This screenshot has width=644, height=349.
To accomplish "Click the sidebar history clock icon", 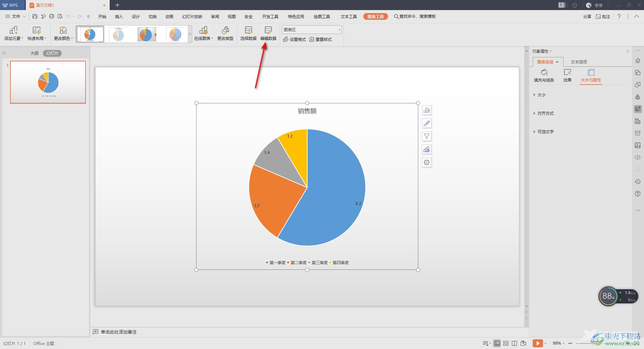I will (638, 182).
